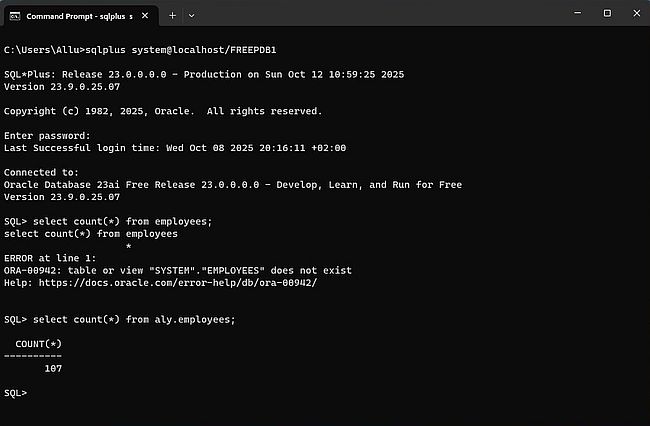The height and width of the screenshot is (426, 650).
Task: Click the 'ERROR at line 1:' text
Action: pos(50,257)
